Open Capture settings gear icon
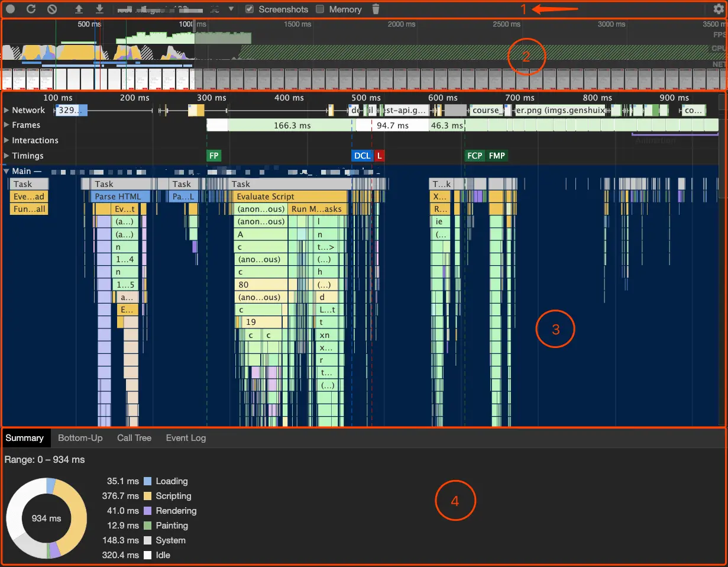This screenshot has width=728, height=567. [x=719, y=9]
